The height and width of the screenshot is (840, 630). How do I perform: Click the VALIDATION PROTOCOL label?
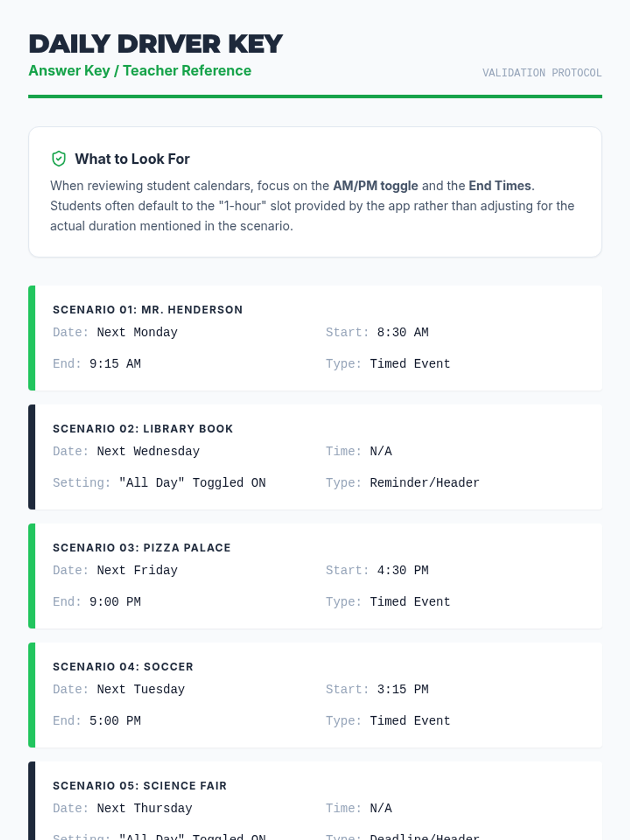pos(542,73)
